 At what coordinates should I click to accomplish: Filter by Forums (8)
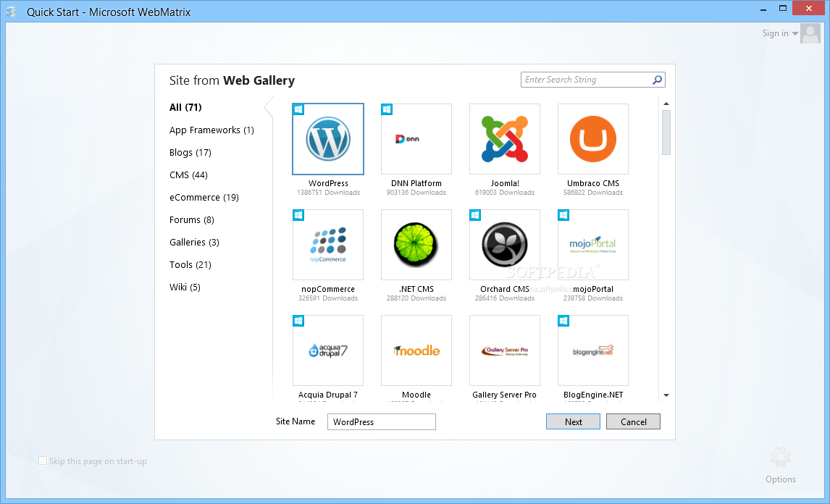pyautogui.click(x=192, y=219)
